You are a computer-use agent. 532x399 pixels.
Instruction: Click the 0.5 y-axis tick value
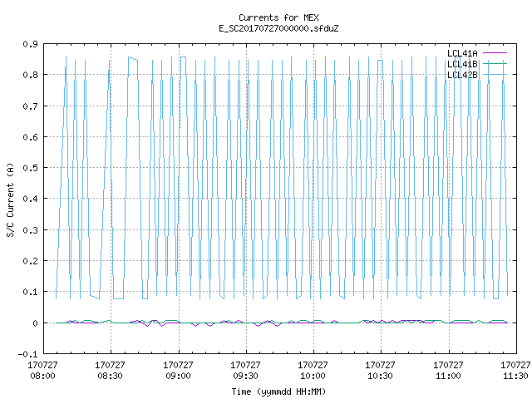tap(30, 168)
